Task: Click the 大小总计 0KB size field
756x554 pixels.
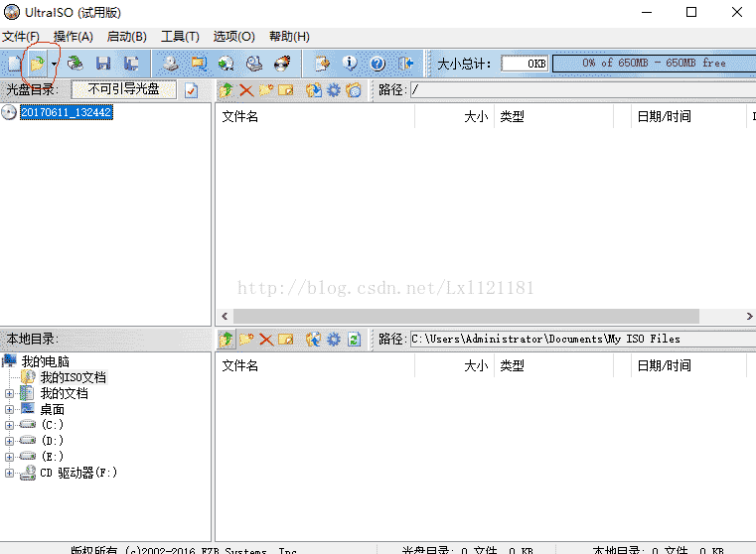Action: pos(525,64)
